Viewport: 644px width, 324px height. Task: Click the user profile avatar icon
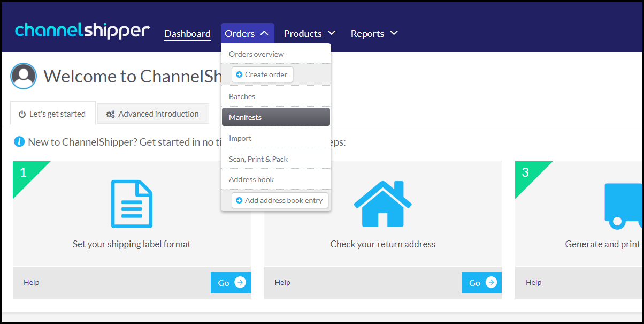pyautogui.click(x=24, y=76)
